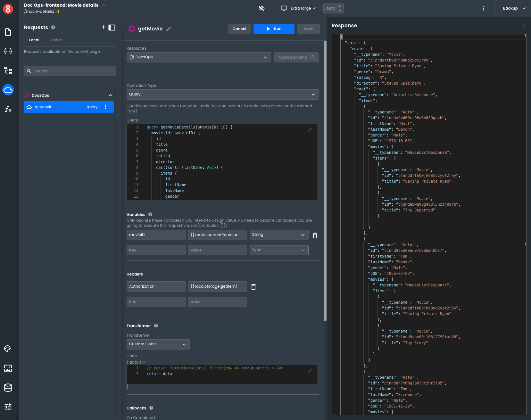
Task: Open the getMovie request options menu
Action: pos(105,107)
